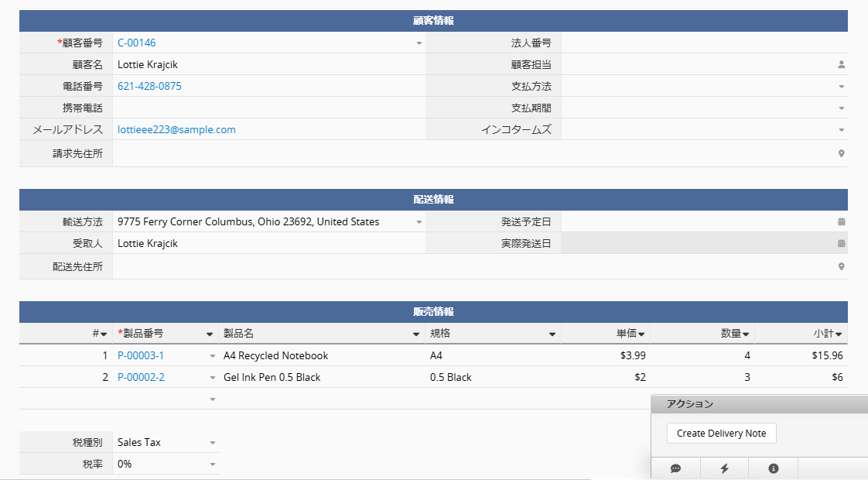
Task: Open the 税種別 Sales Tax dropdown
Action: [x=213, y=443]
